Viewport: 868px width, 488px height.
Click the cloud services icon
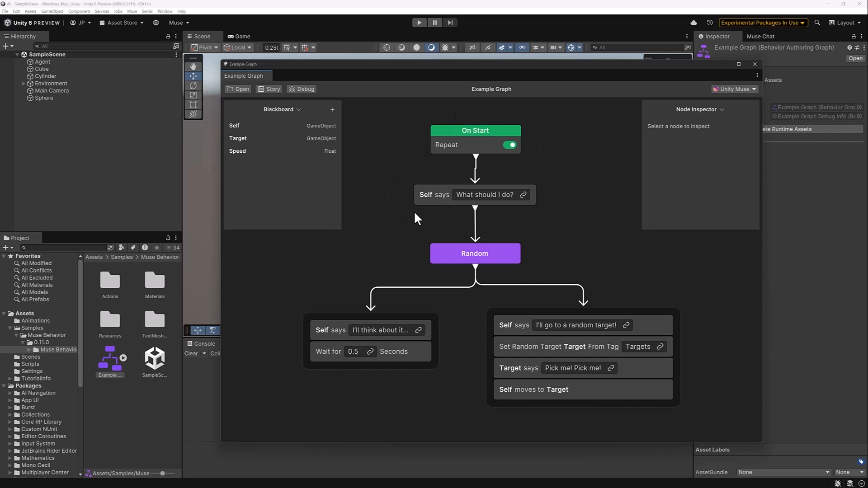coord(693,23)
